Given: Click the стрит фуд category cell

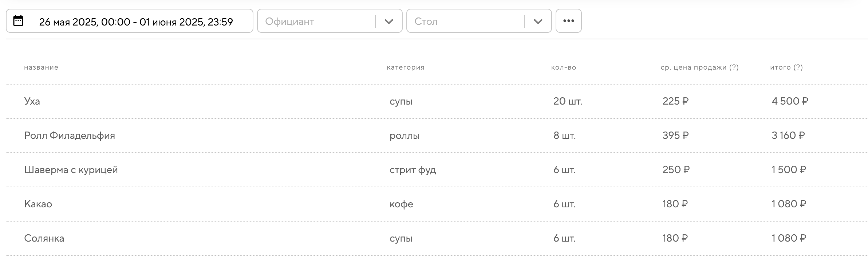Looking at the screenshot, I should pyautogui.click(x=413, y=170).
